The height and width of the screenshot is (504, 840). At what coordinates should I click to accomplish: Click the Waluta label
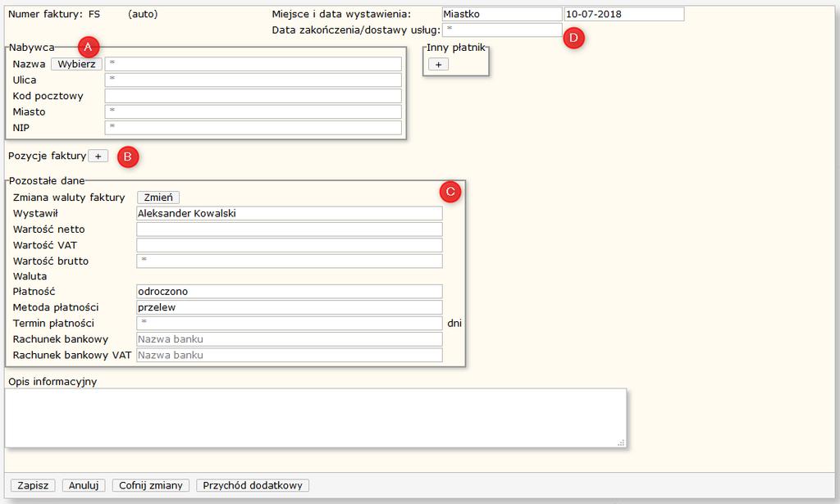[x=30, y=277]
